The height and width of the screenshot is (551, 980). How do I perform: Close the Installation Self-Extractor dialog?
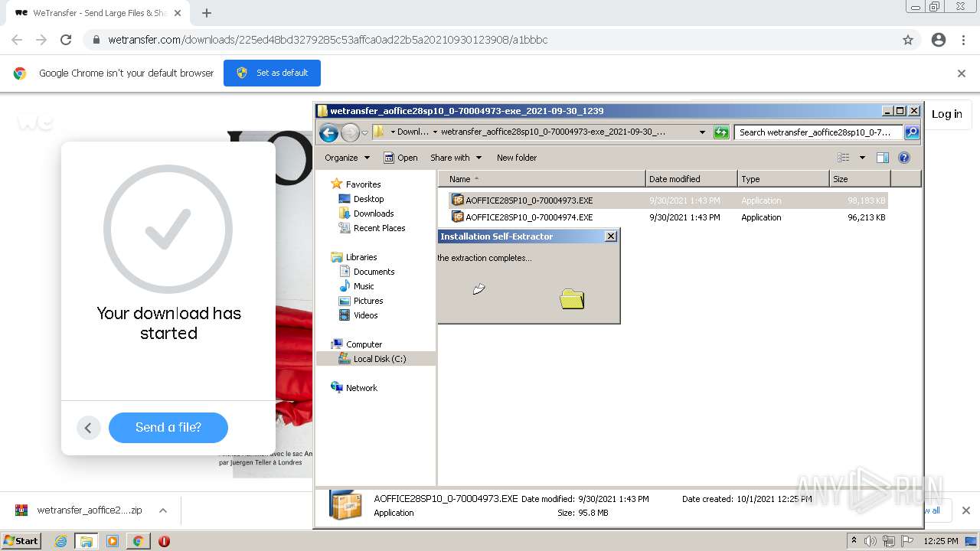pyautogui.click(x=611, y=236)
